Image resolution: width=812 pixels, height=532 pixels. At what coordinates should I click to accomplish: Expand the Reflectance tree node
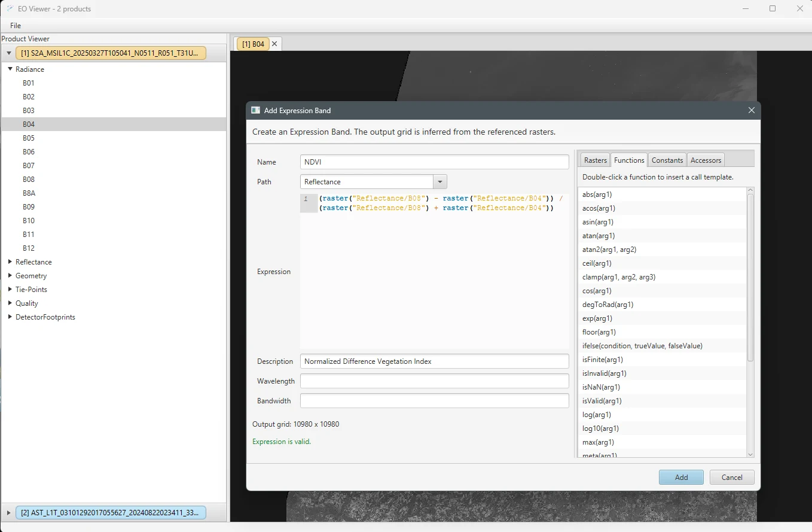[x=10, y=262]
